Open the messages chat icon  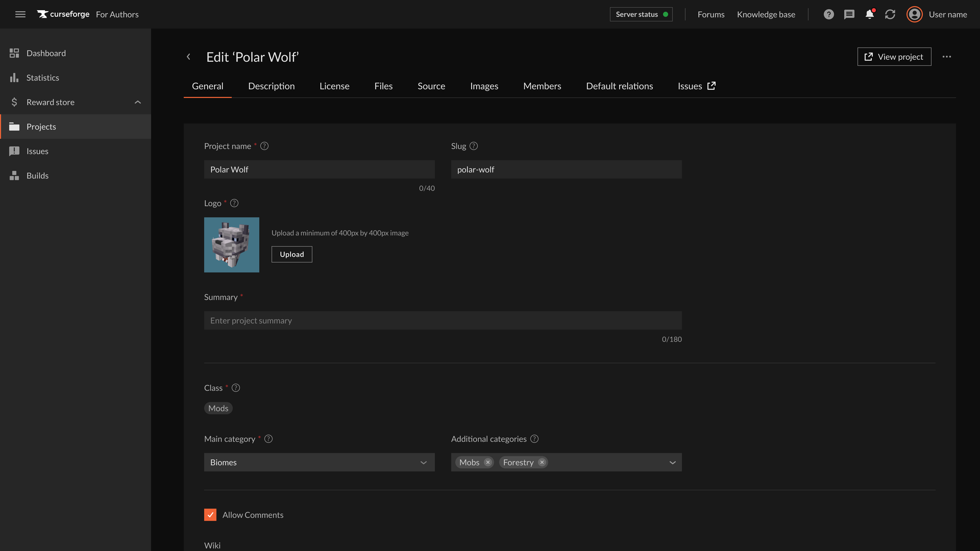tap(849, 14)
